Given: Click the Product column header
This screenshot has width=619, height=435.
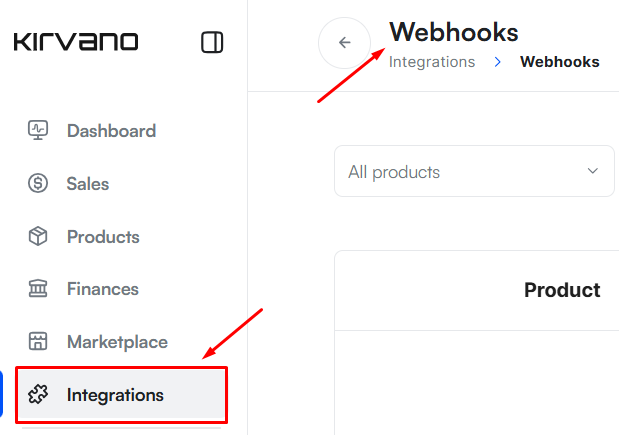Looking at the screenshot, I should 562,290.
